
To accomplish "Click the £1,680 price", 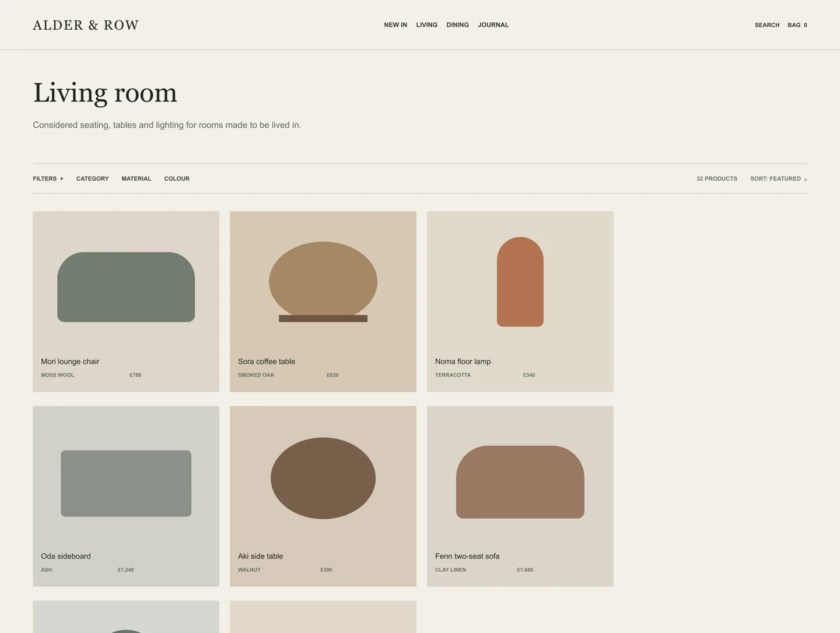I will pos(525,570).
